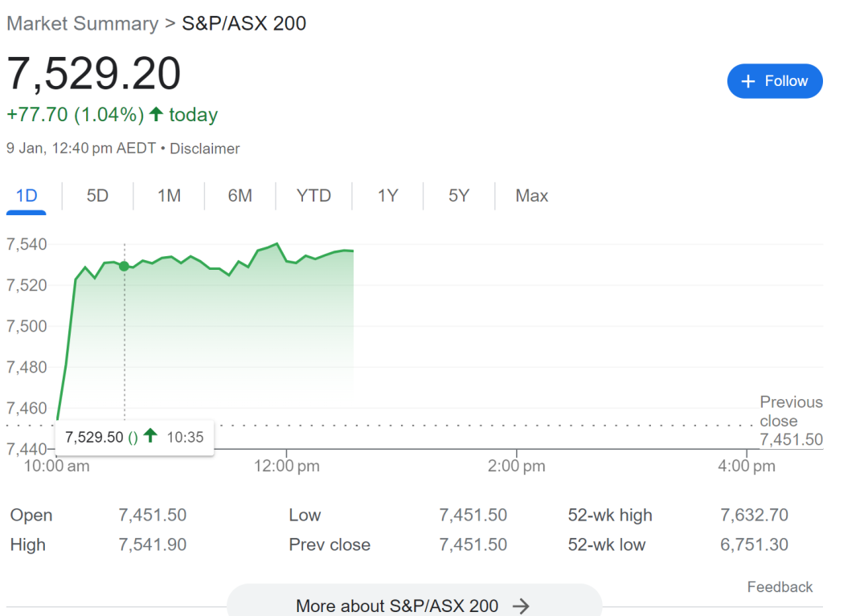Click the green data point marker on chart
868x616 pixels.
(x=124, y=266)
